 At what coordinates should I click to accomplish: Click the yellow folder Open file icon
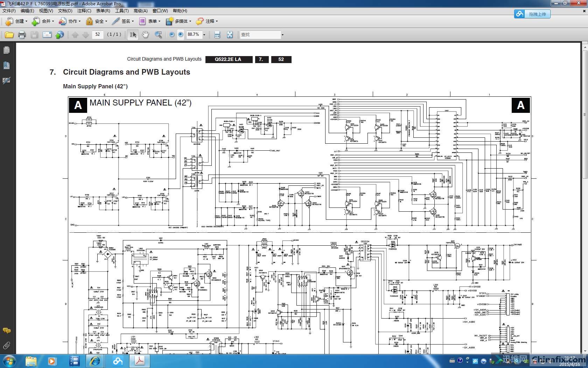[9, 35]
